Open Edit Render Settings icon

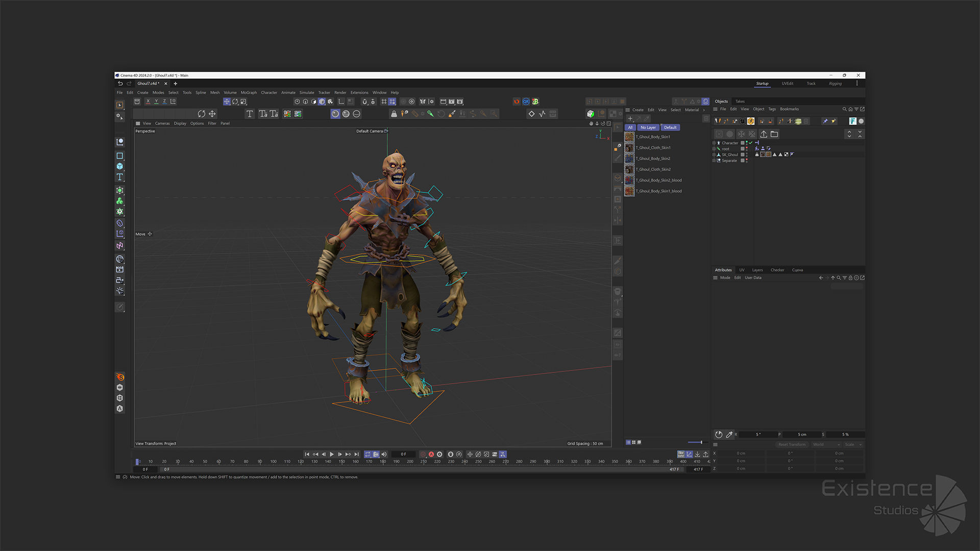(460, 102)
